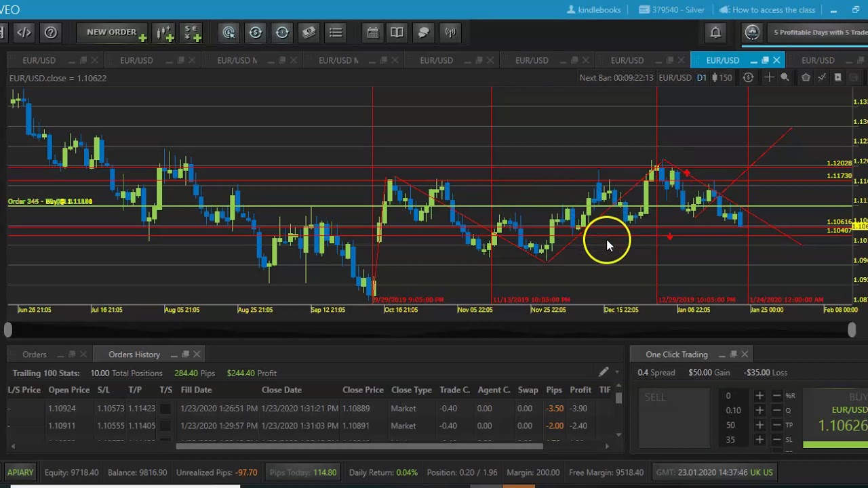Click the Next Bar countdown text
Viewport: 868px width, 488px height.
(616, 78)
